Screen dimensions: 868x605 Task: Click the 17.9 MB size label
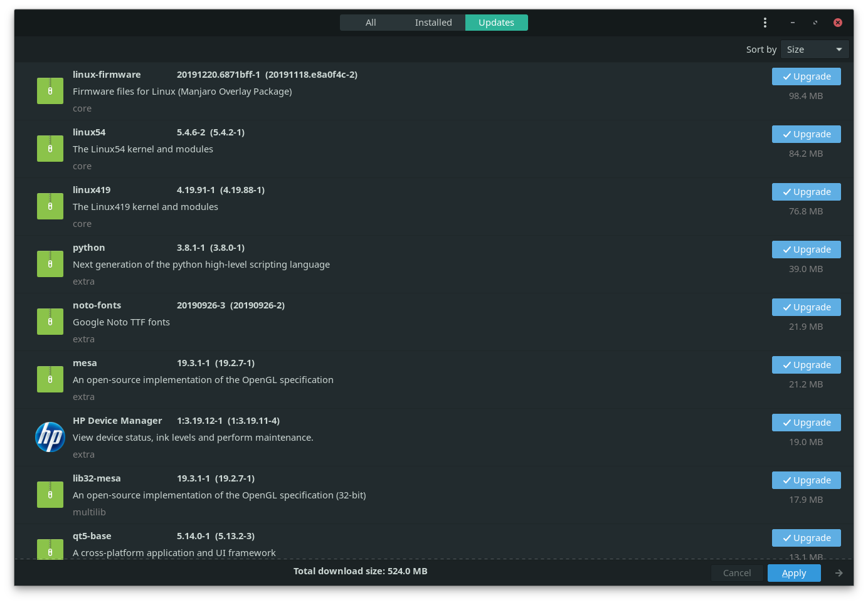[x=806, y=500]
